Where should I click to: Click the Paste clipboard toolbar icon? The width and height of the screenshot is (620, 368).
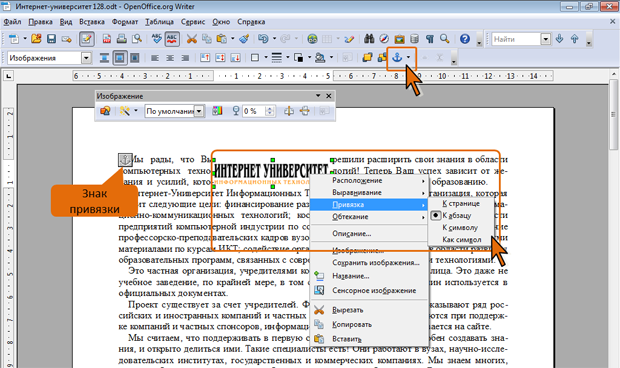222,39
